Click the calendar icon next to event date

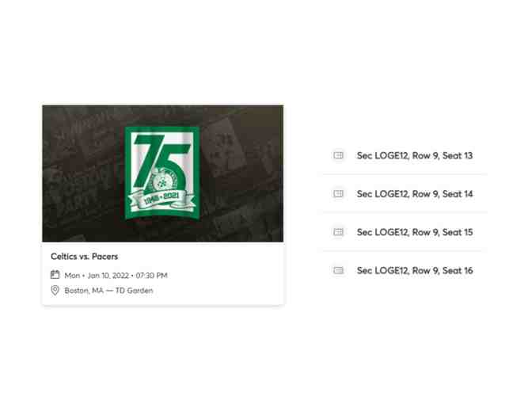coord(55,275)
